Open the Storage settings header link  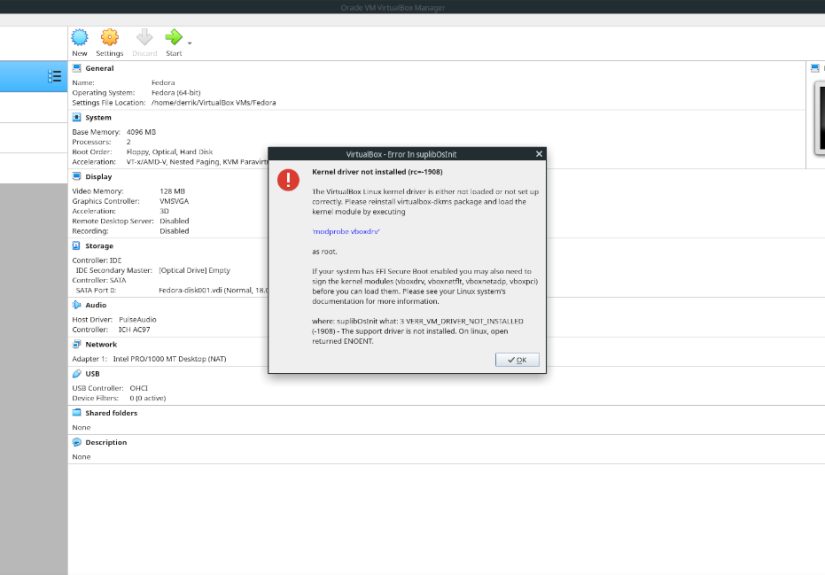click(99, 246)
